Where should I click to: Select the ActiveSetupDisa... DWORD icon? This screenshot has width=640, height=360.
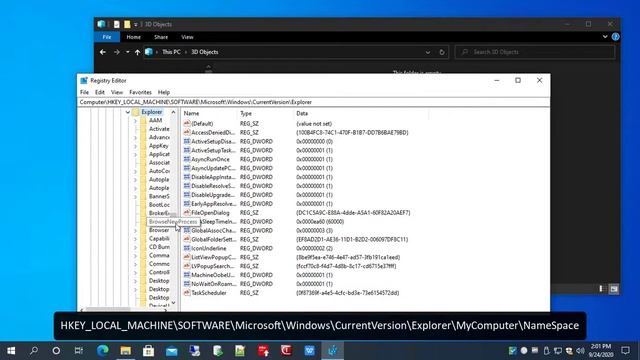tap(187, 142)
